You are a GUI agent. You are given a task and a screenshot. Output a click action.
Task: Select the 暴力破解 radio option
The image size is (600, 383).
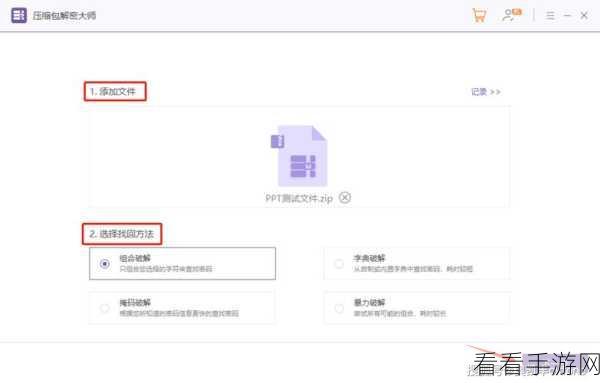pyautogui.click(x=339, y=308)
